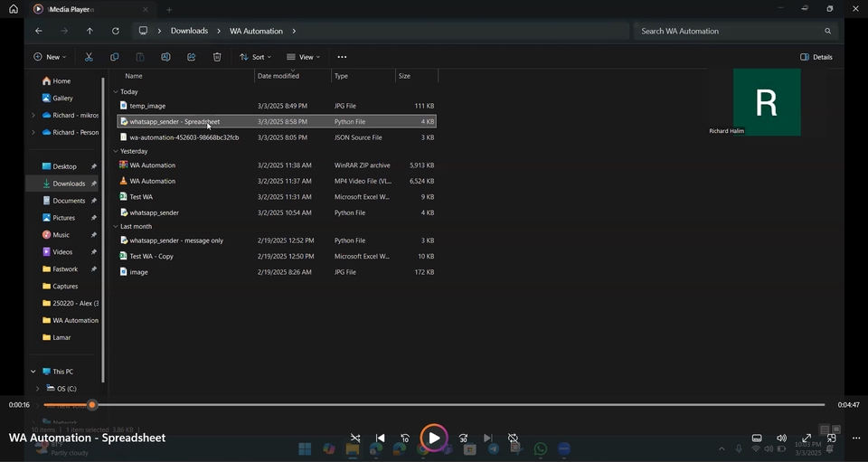This screenshot has width=868, height=462.
Task: Click the PC icon in address bar
Action: point(144,31)
